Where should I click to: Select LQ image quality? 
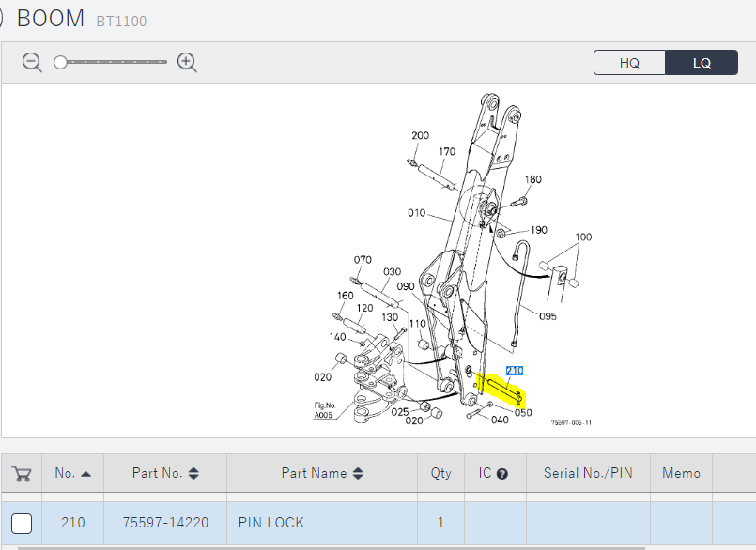702,63
